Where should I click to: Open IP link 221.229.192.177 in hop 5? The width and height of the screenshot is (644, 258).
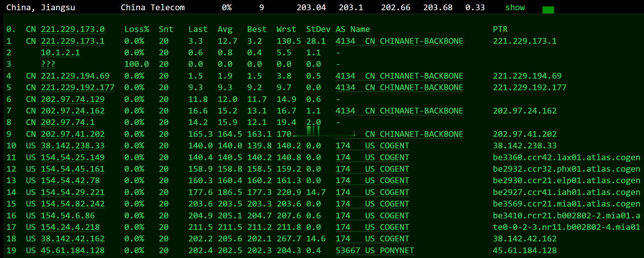pos(78,88)
